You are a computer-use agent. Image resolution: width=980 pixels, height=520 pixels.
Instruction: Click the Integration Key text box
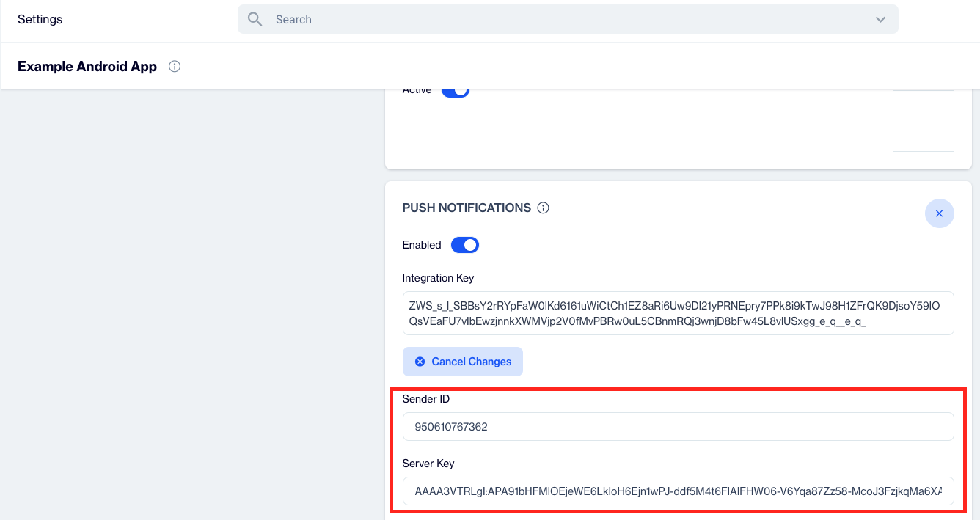click(678, 313)
